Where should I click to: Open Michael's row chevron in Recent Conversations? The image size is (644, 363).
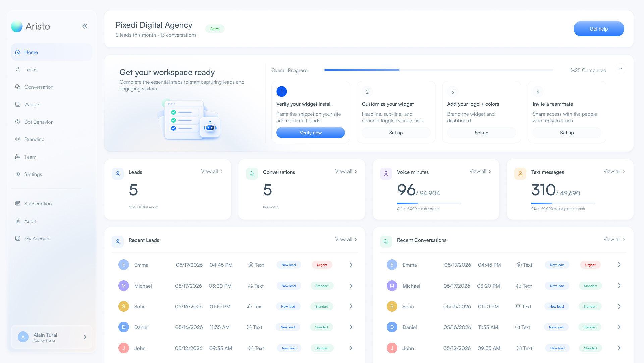[619, 286]
